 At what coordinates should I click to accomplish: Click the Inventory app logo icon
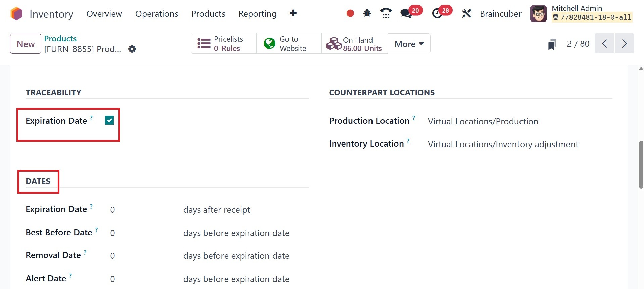point(16,14)
